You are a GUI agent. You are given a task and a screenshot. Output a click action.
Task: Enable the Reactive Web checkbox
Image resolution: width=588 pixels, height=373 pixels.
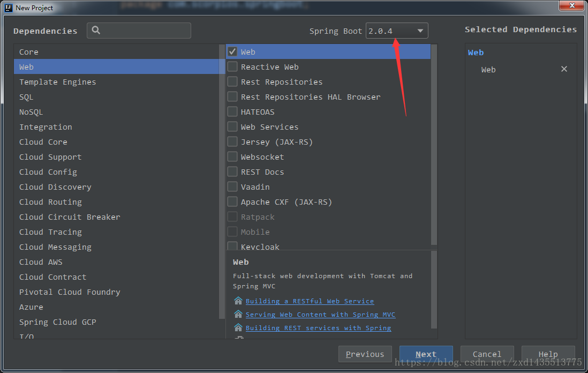pos(232,66)
